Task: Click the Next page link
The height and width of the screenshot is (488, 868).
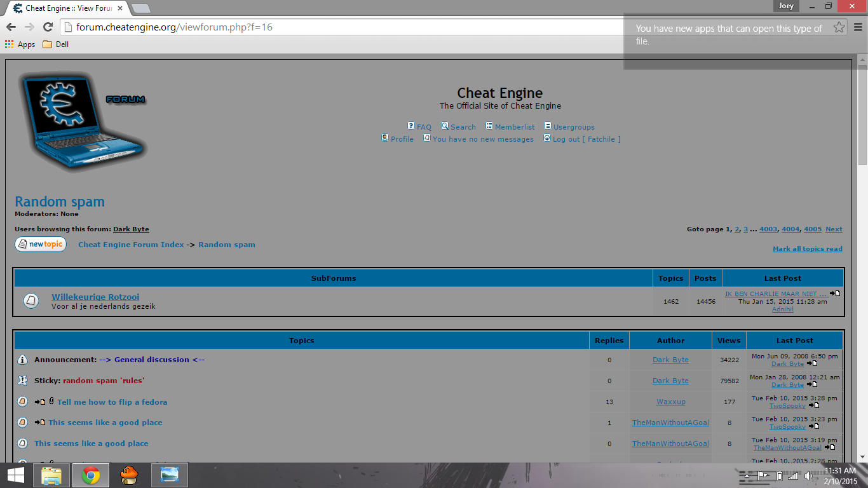Action: point(834,229)
